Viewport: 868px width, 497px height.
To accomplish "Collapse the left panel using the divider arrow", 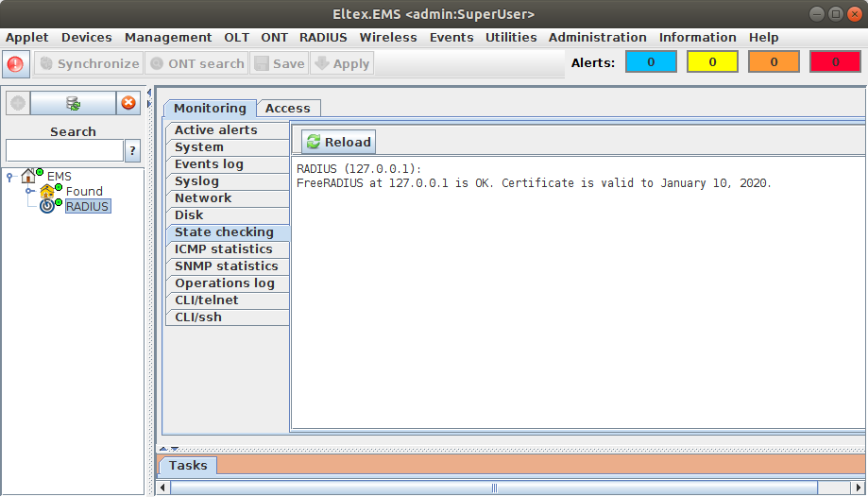I will click(x=149, y=92).
